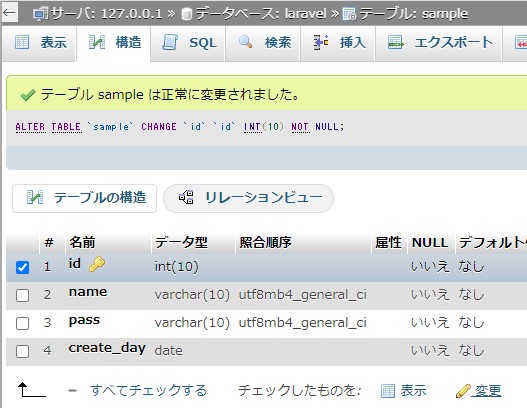Open database laravel breadcrumb link
527x408 pixels.
click(x=261, y=14)
